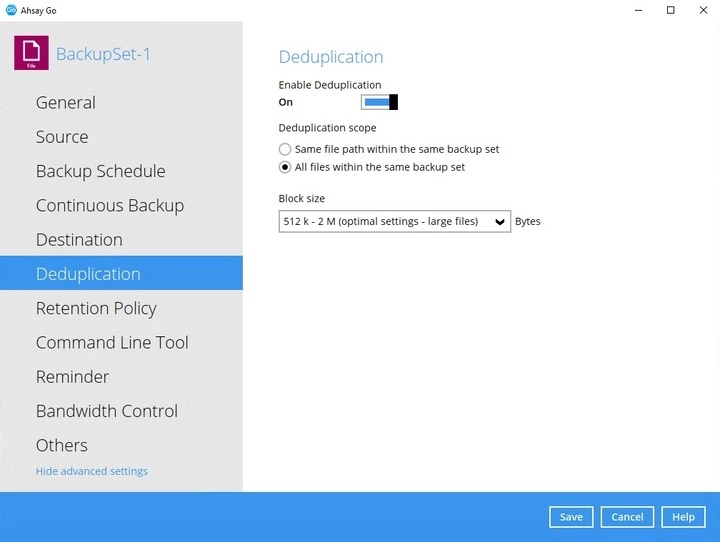
Task: Toggle the Enable Deduplication switch
Action: pos(379,102)
